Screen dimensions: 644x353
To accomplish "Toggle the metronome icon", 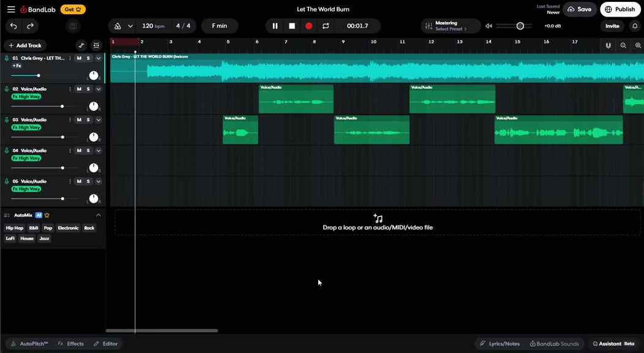I will 118,26.
